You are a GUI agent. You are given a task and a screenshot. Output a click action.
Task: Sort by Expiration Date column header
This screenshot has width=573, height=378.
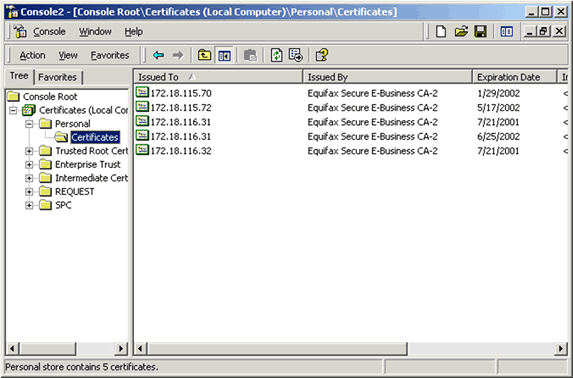(514, 77)
